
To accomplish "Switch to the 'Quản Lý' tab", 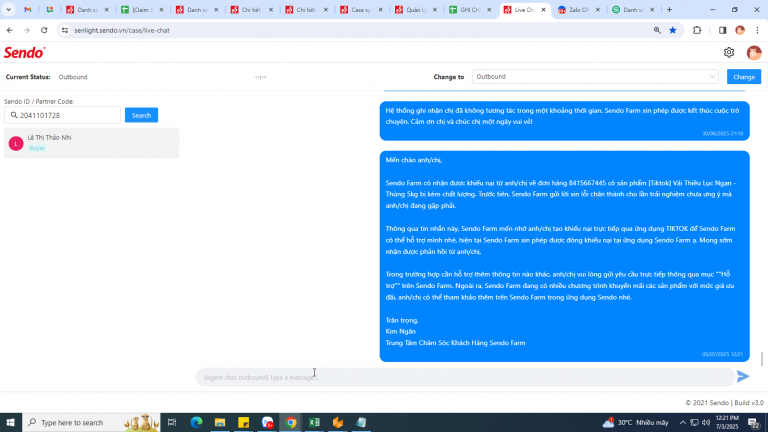I will point(416,10).
